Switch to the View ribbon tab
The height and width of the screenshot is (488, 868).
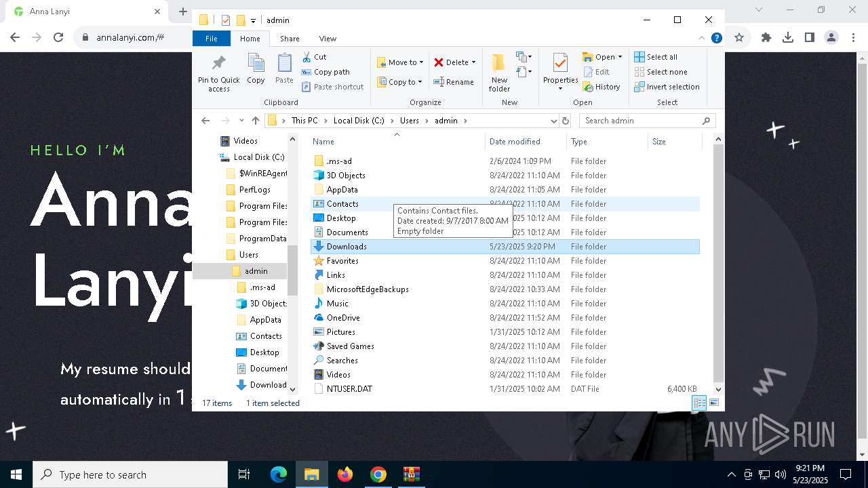point(328,39)
